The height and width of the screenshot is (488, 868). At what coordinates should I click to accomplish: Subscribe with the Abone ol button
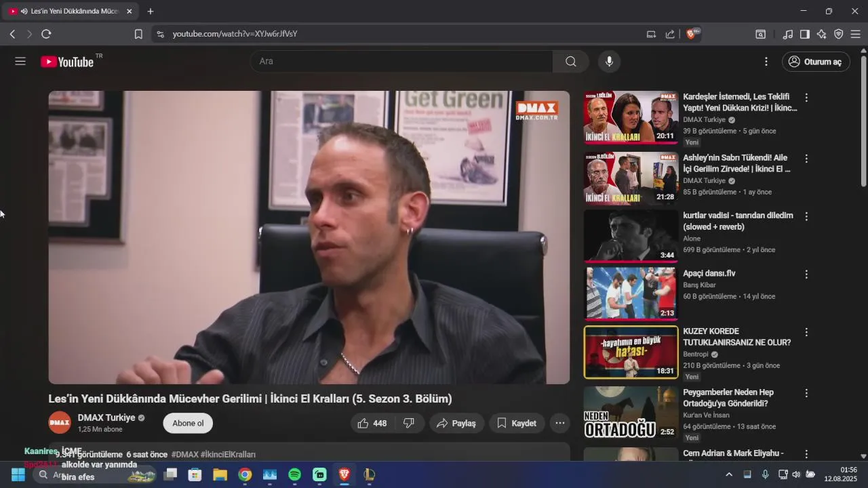pyautogui.click(x=188, y=423)
